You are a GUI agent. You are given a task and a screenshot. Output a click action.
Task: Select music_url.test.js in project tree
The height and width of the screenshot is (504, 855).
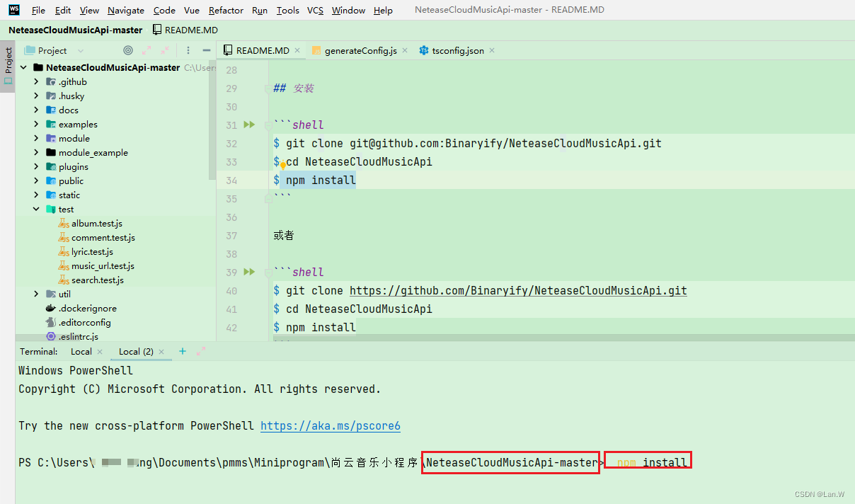click(103, 266)
